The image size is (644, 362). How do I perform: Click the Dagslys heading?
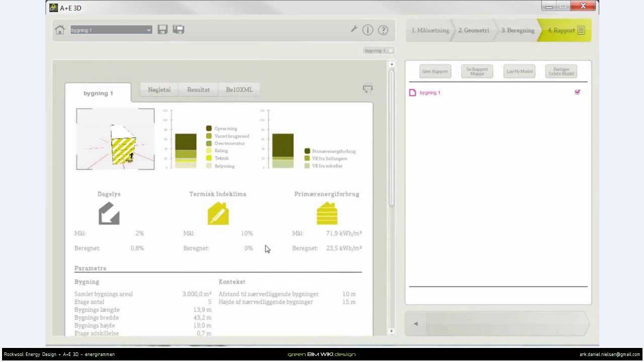pyautogui.click(x=109, y=194)
